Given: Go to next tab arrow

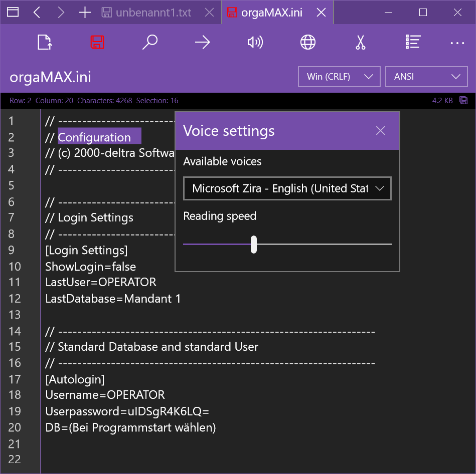Looking at the screenshot, I should click(61, 13).
